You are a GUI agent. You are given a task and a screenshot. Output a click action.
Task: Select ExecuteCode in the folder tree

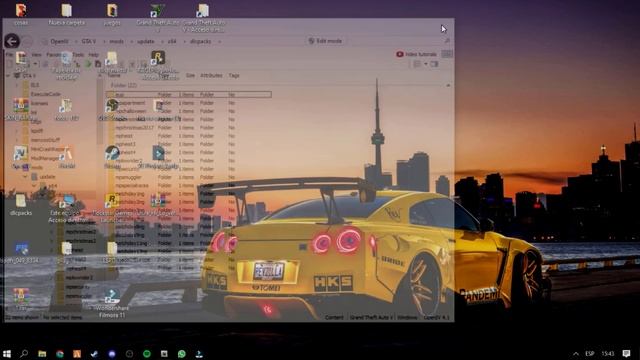[46, 94]
